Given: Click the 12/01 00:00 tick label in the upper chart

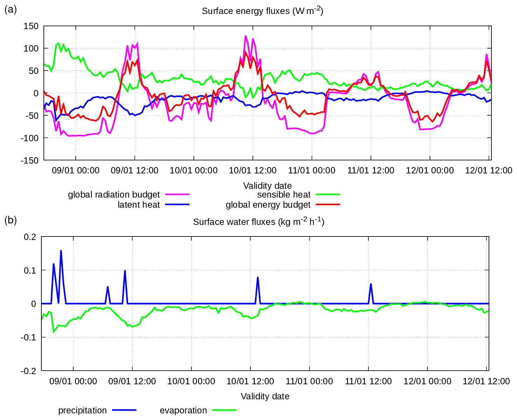Looking at the screenshot, I should click(x=430, y=171).
